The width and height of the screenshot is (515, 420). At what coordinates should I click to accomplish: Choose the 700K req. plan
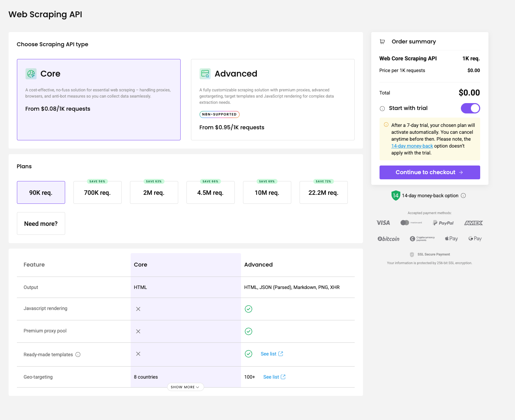[x=97, y=192]
